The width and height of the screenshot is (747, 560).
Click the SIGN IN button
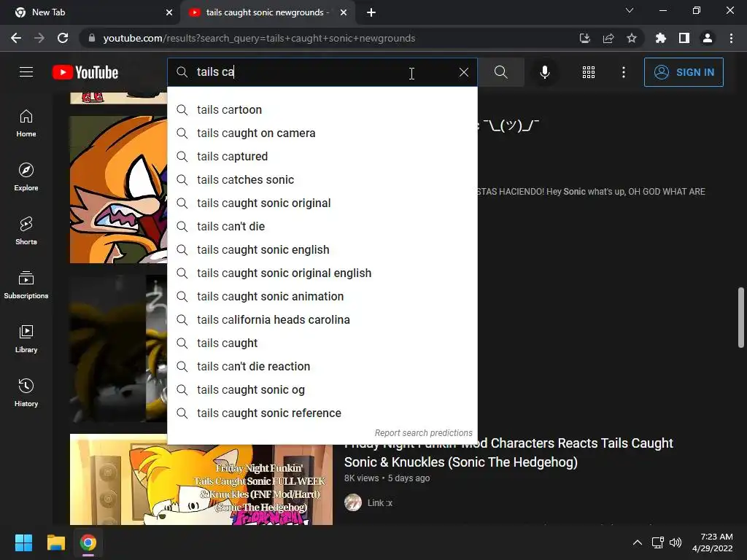pos(684,72)
